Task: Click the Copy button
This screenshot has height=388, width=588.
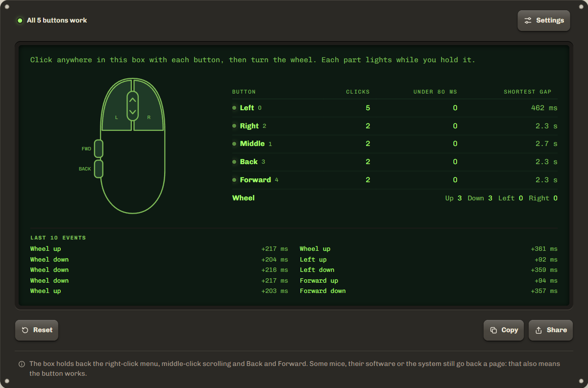Action: coord(504,330)
